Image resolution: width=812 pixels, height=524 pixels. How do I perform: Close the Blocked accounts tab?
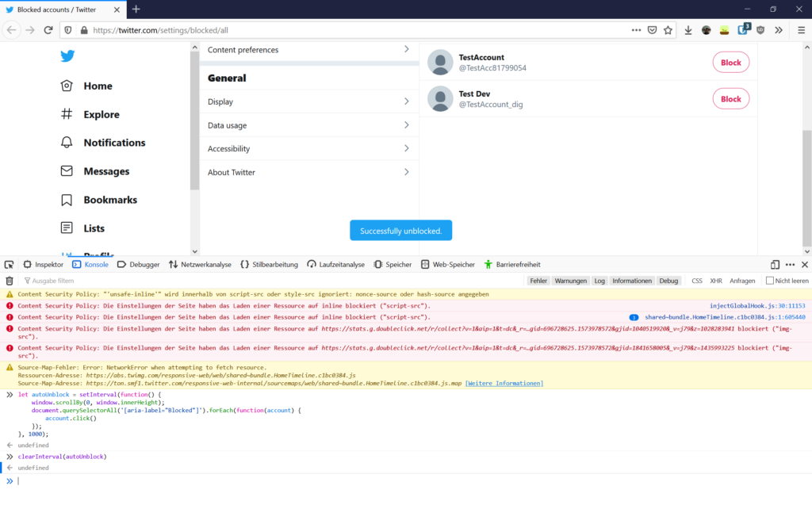pyautogui.click(x=117, y=10)
